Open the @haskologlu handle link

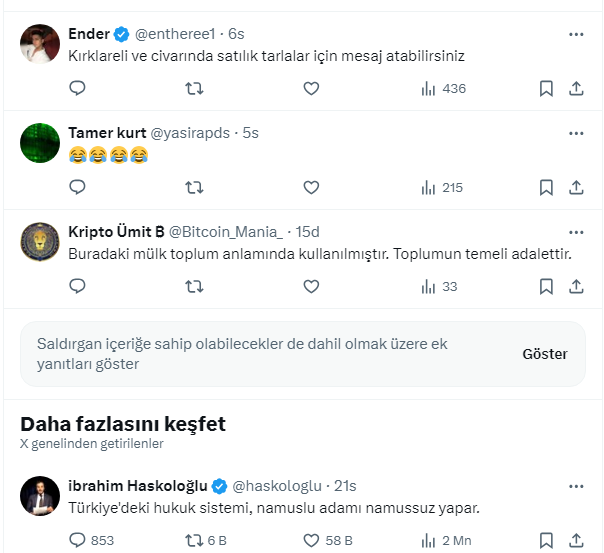[x=277, y=486]
